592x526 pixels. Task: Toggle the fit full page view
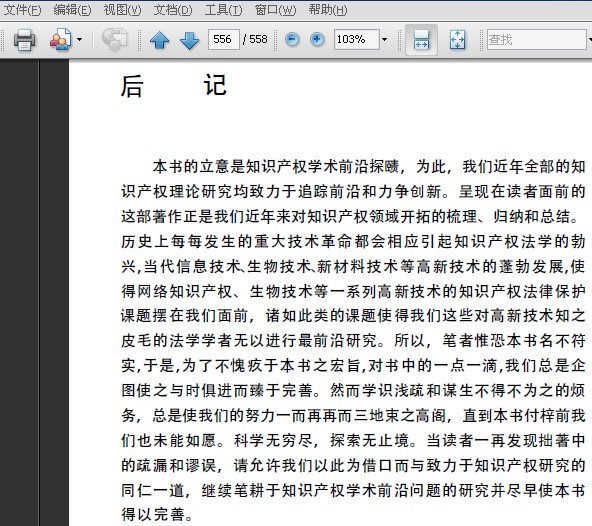[x=457, y=40]
